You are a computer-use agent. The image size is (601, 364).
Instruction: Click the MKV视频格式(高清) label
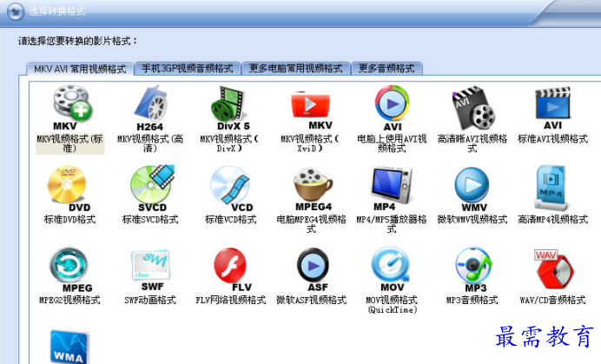(x=150, y=143)
